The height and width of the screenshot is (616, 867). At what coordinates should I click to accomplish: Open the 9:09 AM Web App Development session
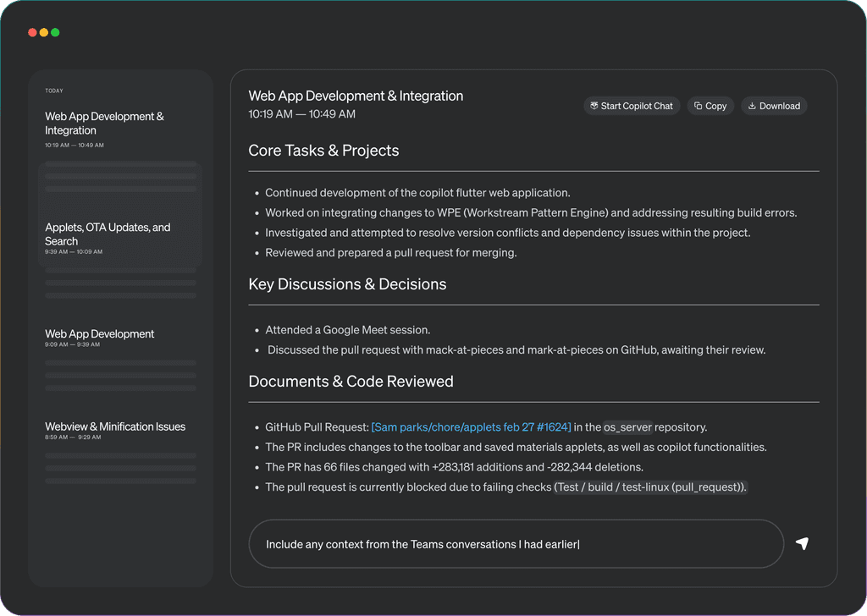coord(99,334)
